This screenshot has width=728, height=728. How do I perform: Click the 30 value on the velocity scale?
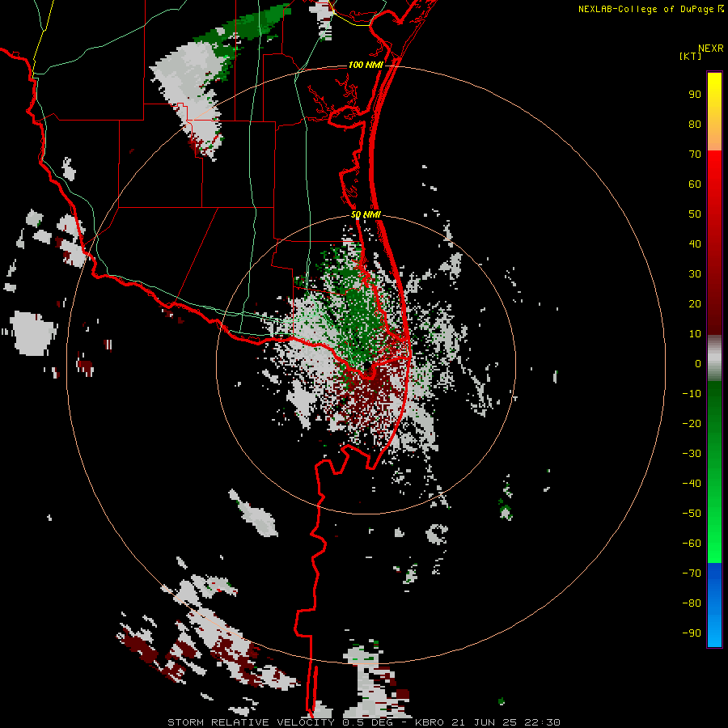695,274
